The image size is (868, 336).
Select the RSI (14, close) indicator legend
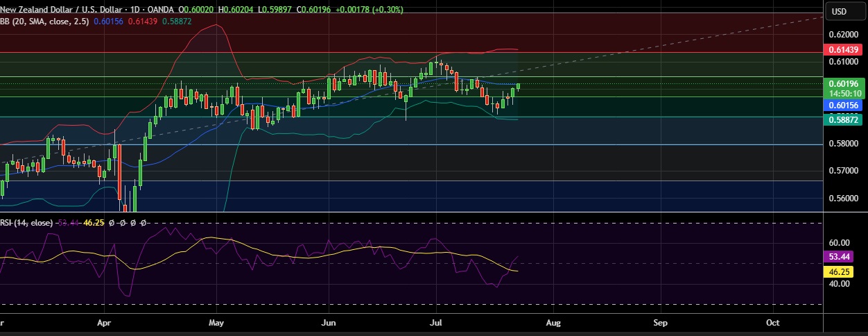27,224
